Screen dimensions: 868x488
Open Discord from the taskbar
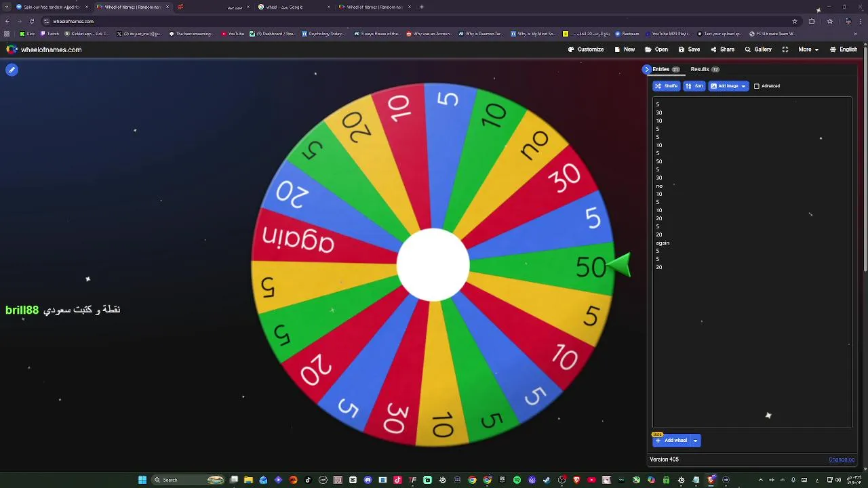(368, 480)
